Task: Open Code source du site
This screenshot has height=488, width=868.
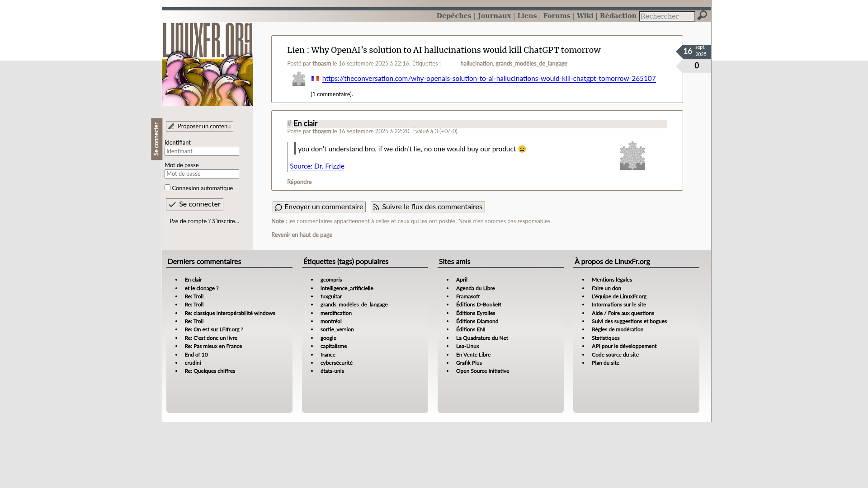Action: [x=615, y=355]
